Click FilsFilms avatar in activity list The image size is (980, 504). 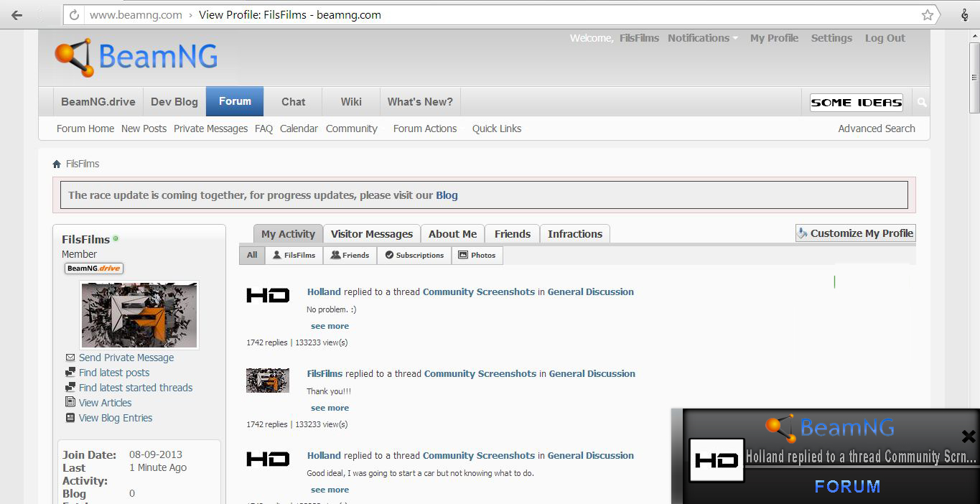[268, 381]
